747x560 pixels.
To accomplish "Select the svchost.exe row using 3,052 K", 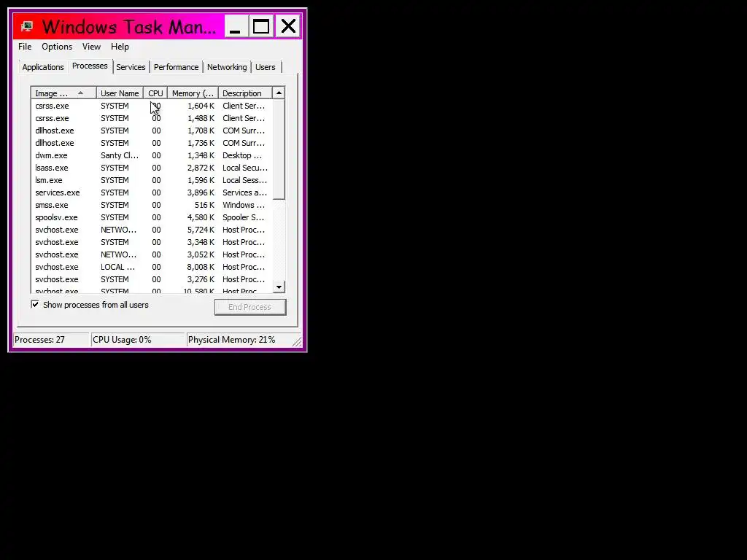I will pyautogui.click(x=152, y=254).
